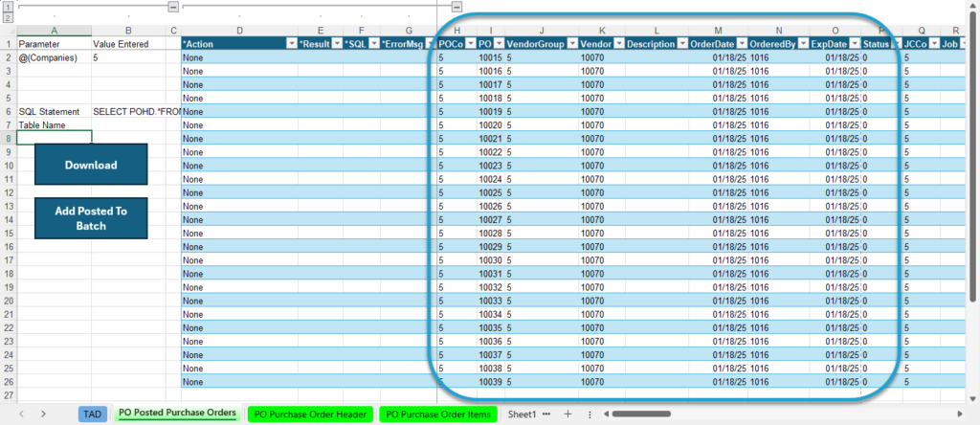
Task: Open the *Result column filter dropdown
Action: [336, 44]
